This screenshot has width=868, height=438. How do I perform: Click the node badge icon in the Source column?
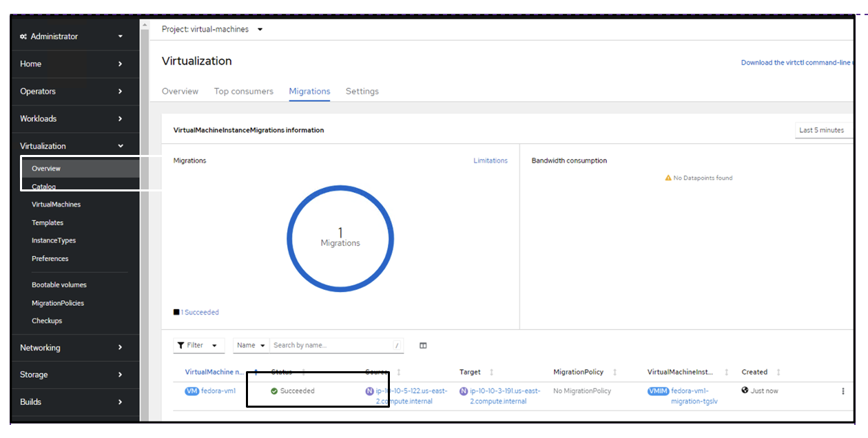pos(370,390)
